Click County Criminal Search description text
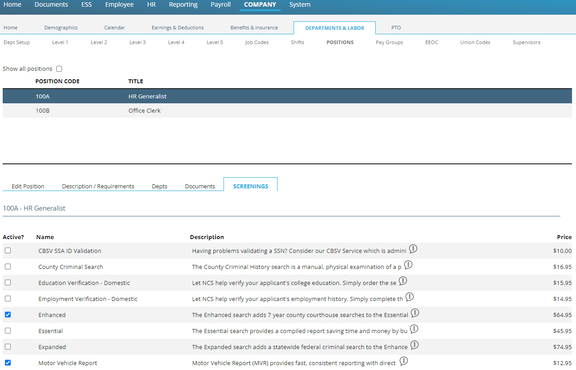Viewport: 576px width, 370px height. [296, 267]
